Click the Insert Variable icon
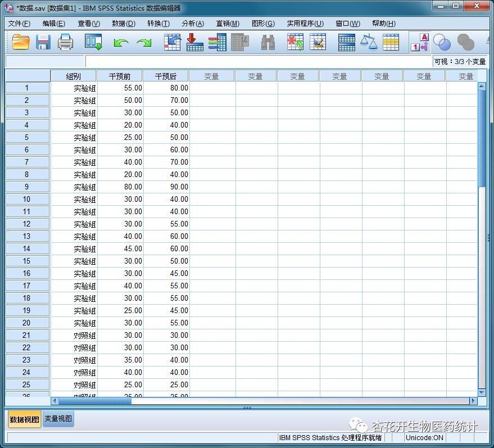The height and width of the screenshot is (448, 494). tap(319, 42)
